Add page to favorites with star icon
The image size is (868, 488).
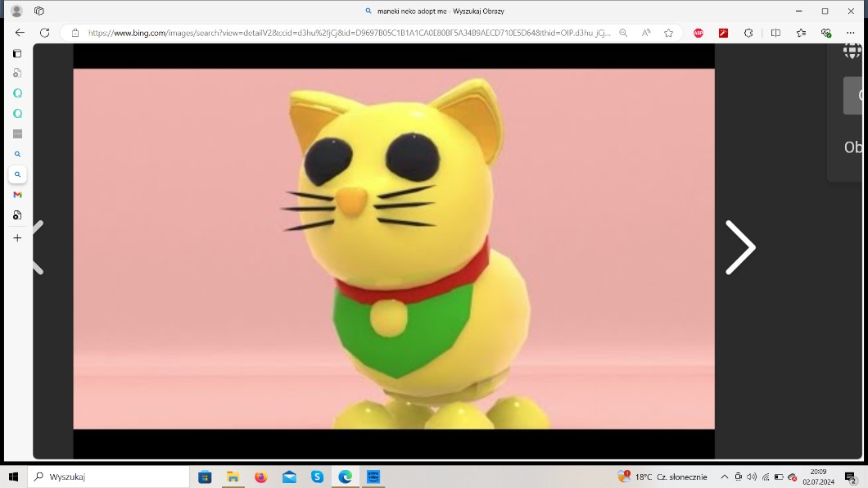point(669,33)
